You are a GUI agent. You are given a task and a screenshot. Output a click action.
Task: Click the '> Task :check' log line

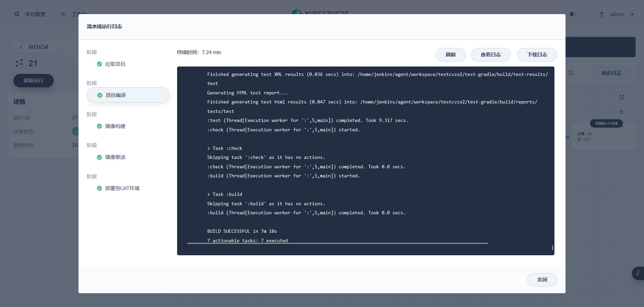pos(225,148)
